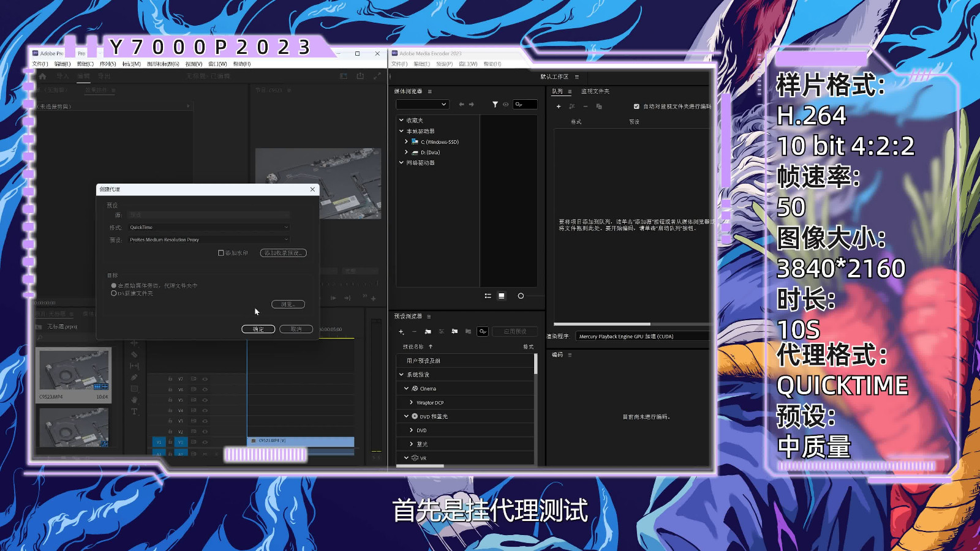980x551 pixels.
Task: Close the 创建代理 dialog
Action: pos(312,189)
